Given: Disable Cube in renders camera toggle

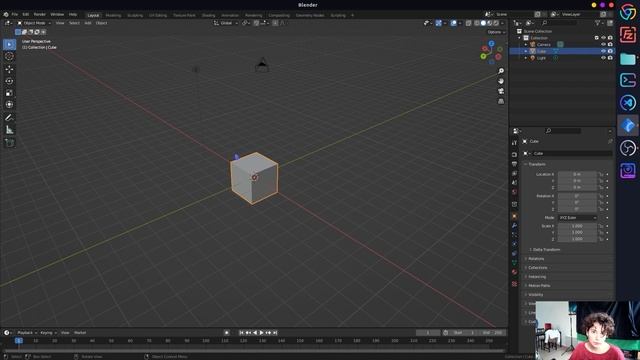Looking at the screenshot, I should (610, 51).
